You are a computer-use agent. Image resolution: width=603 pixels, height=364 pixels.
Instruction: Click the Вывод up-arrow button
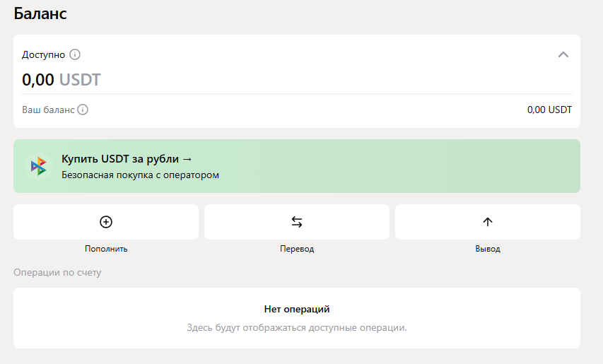[487, 222]
